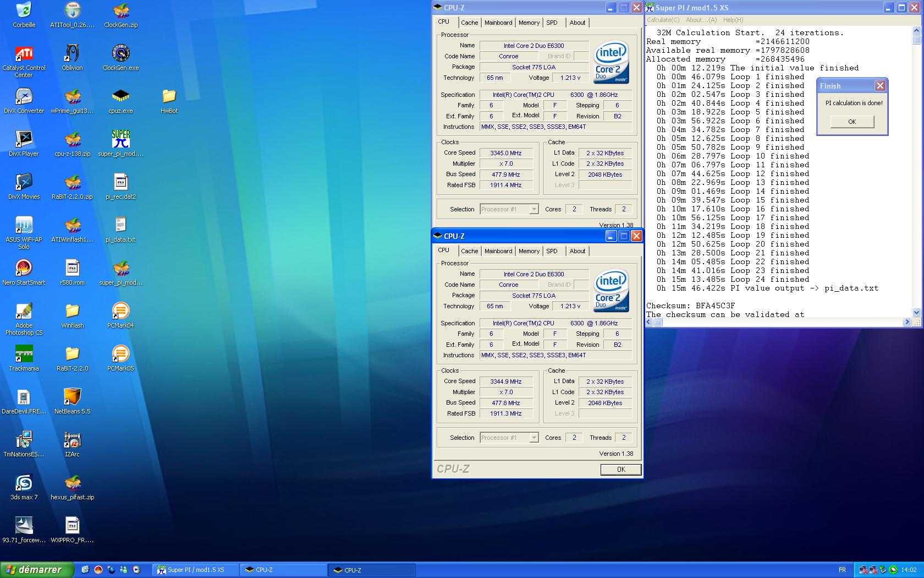This screenshot has width=924, height=578.
Task: Activate first CPU-Z taskbar button
Action: 284,570
